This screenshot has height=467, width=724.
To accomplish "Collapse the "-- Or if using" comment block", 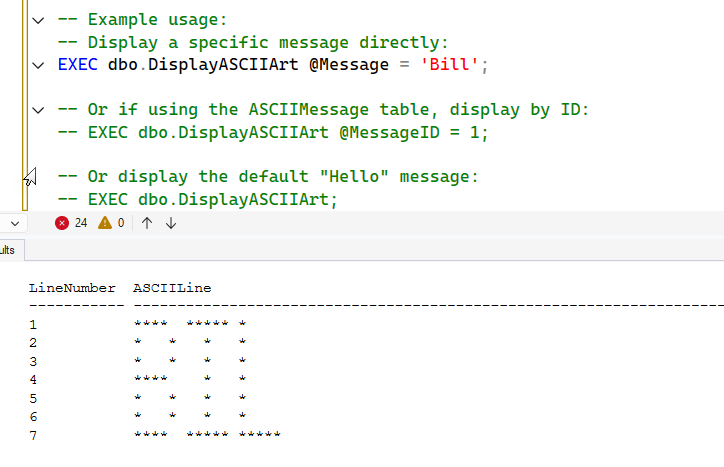I will (x=38, y=110).
